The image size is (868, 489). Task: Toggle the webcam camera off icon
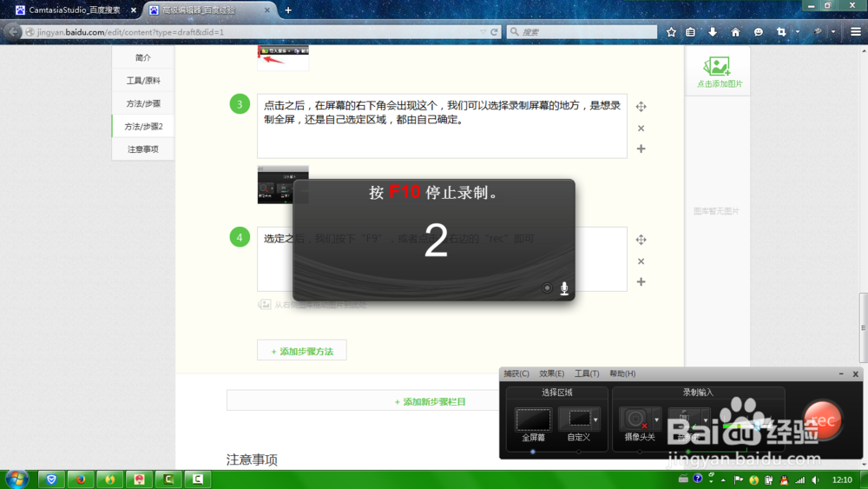click(635, 420)
